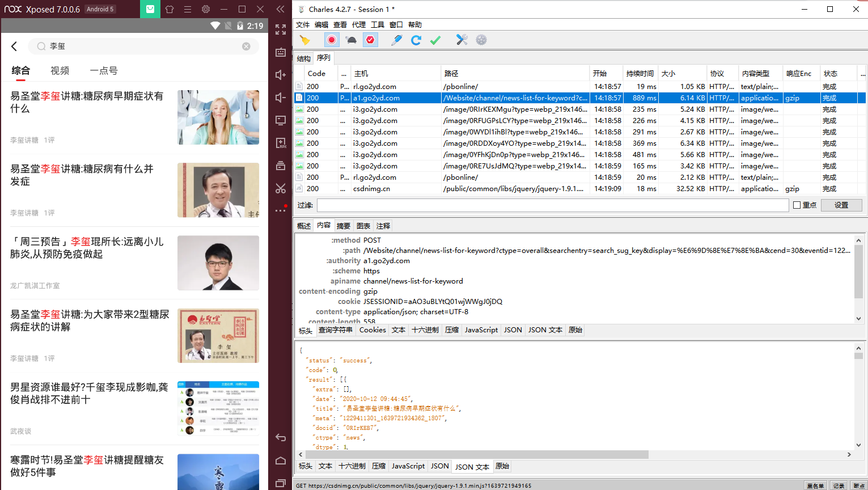Image resolution: width=868 pixels, height=490 pixels.
Task: Select the 注释 tab in details pane
Action: (x=383, y=226)
